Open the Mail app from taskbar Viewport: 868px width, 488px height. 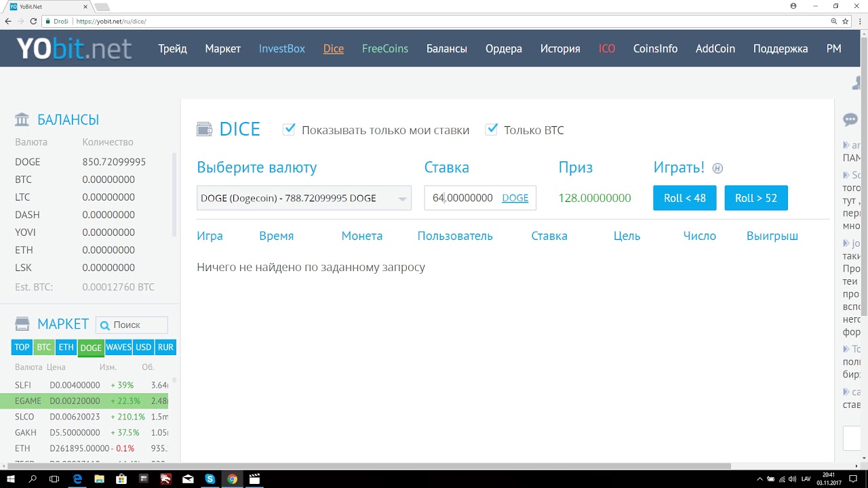[188, 479]
